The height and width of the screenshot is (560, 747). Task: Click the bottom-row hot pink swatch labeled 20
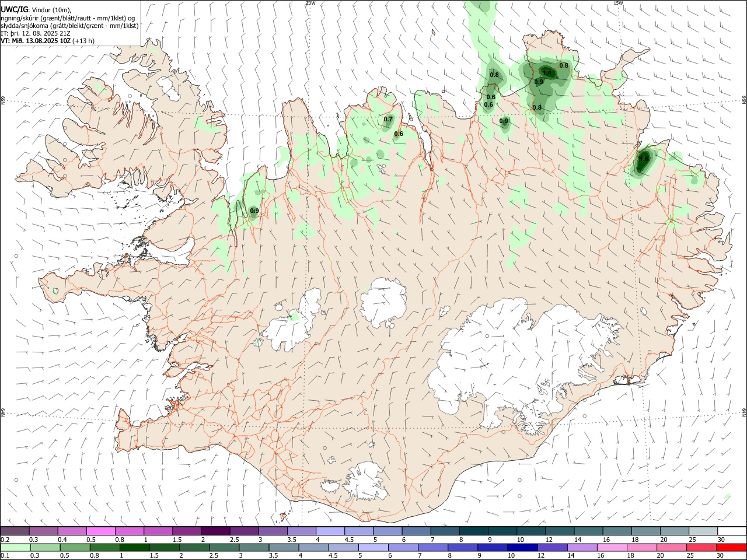click(671, 547)
